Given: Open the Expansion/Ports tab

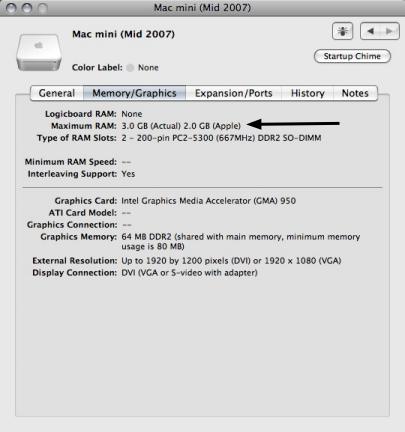Looking at the screenshot, I should pos(234,93).
